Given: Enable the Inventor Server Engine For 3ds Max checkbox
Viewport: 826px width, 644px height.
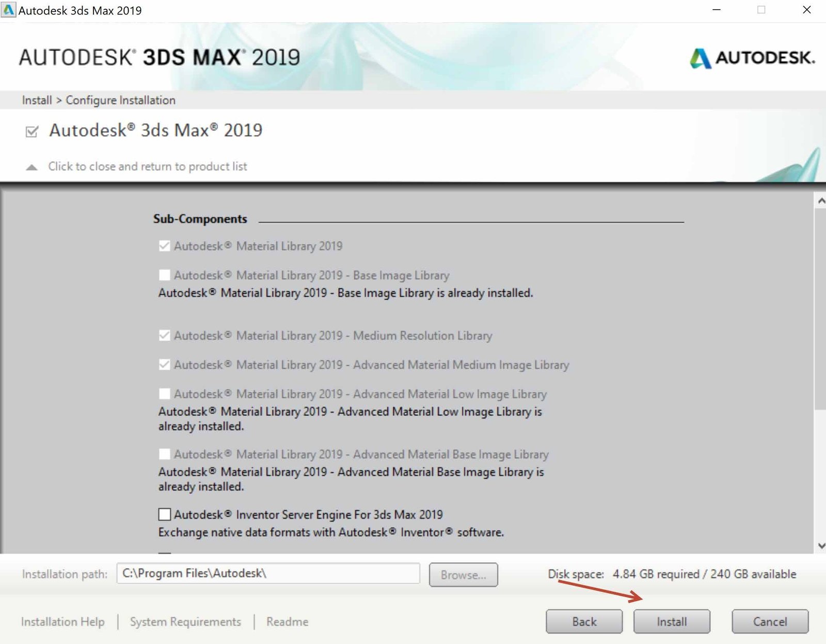Looking at the screenshot, I should click(x=164, y=514).
